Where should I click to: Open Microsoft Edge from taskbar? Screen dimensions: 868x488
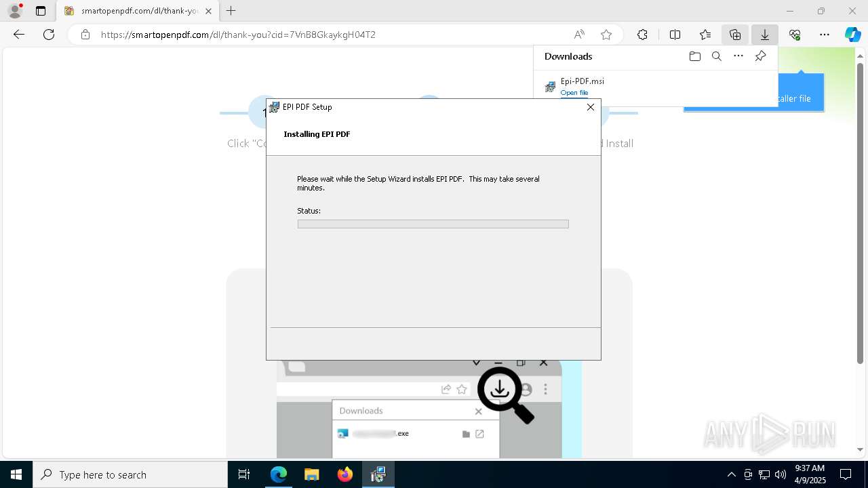279,474
